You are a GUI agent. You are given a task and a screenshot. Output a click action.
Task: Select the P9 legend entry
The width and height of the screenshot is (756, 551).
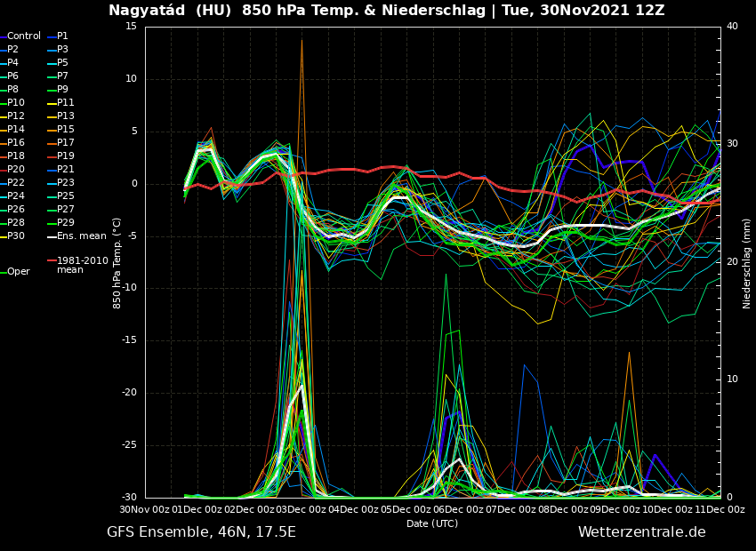(x=63, y=90)
